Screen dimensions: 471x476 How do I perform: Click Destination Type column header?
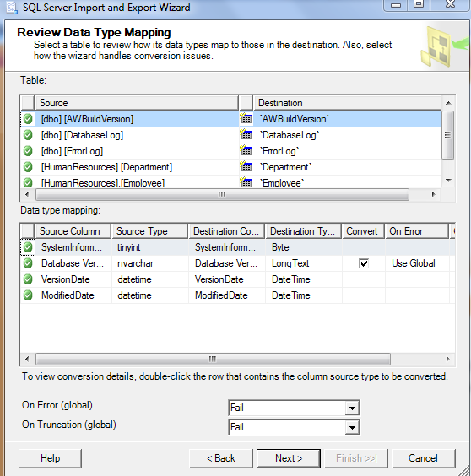(x=303, y=231)
